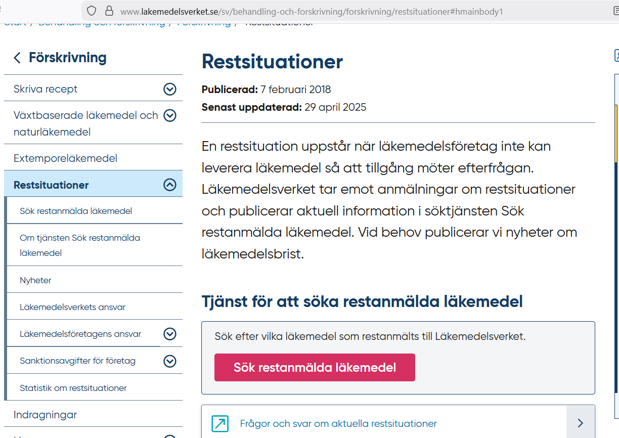Open Statistik om restsituationer

73,388
